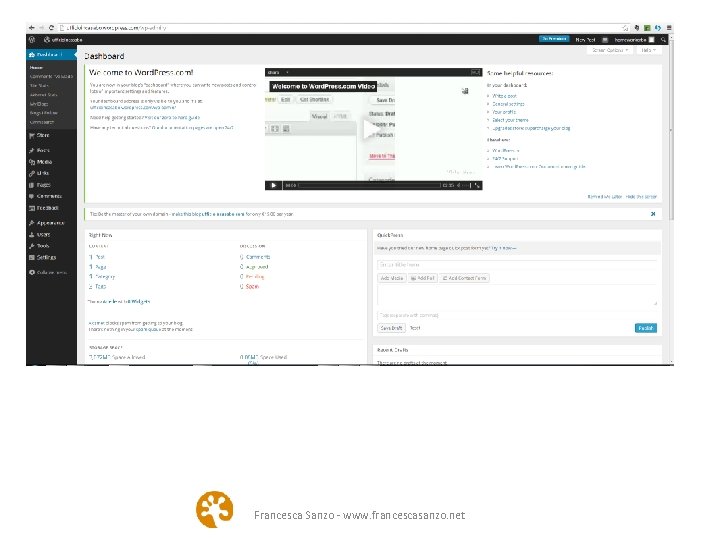Open Site Stats in the sidebar submenu

pos(39,85)
